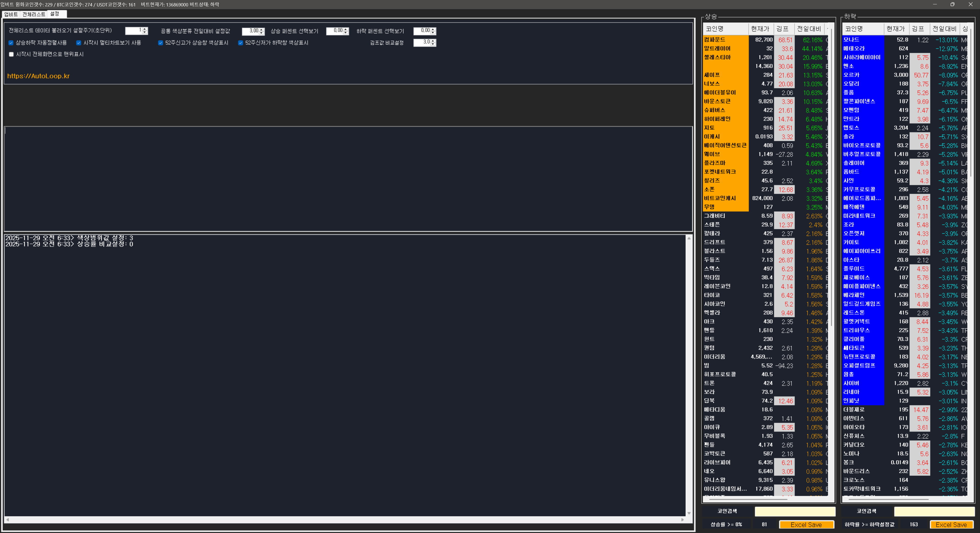This screenshot has width=980, height=533.
Task: Enable 시작시 전체화면으로 맨위표시 checkbox
Action: [11, 54]
